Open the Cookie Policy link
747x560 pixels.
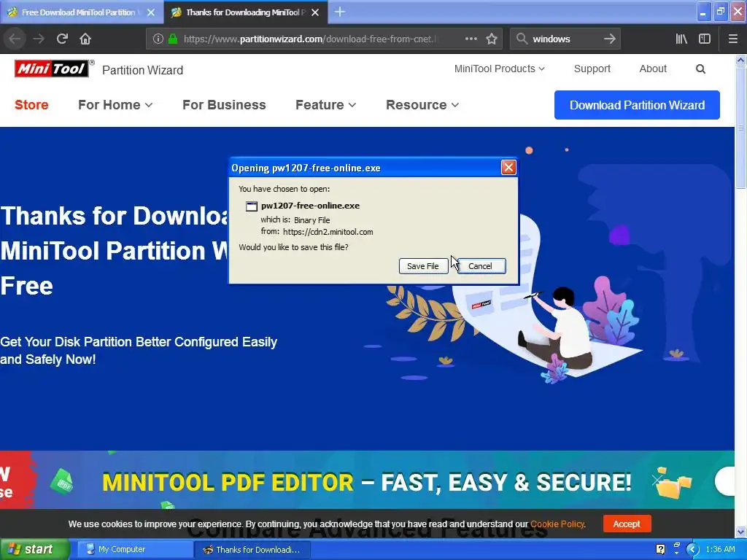pyautogui.click(x=557, y=524)
